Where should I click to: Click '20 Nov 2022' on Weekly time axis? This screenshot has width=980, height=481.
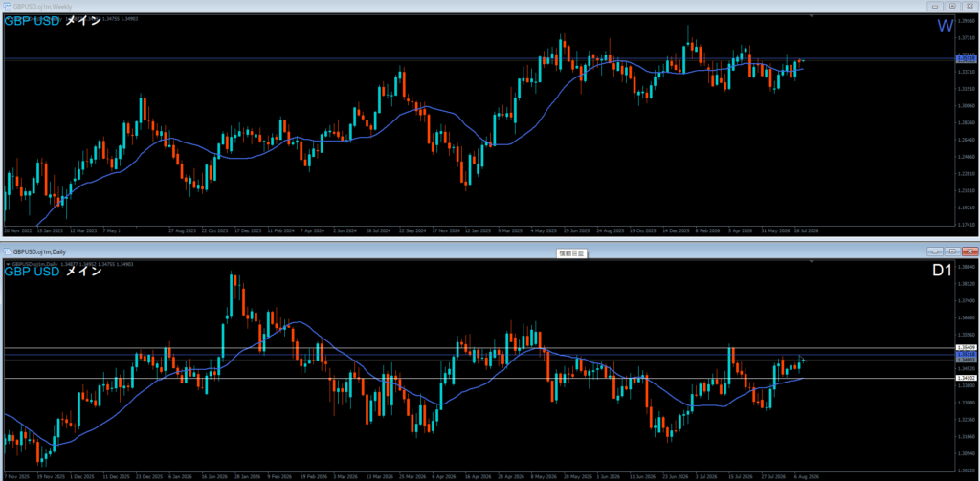(17, 230)
